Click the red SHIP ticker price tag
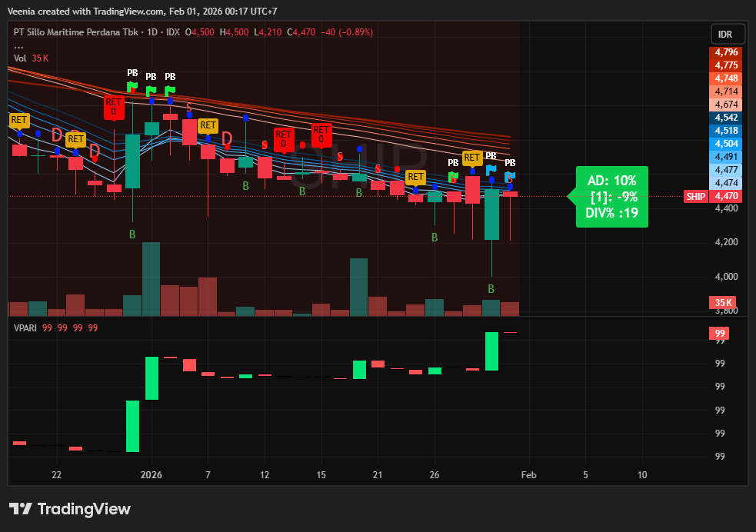This screenshot has height=532, width=756. coord(696,196)
